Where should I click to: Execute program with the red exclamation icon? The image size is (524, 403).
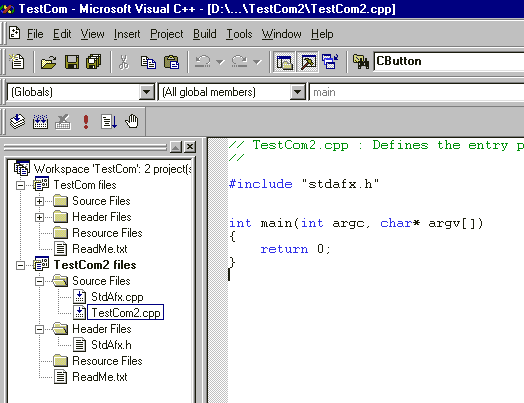(x=86, y=122)
